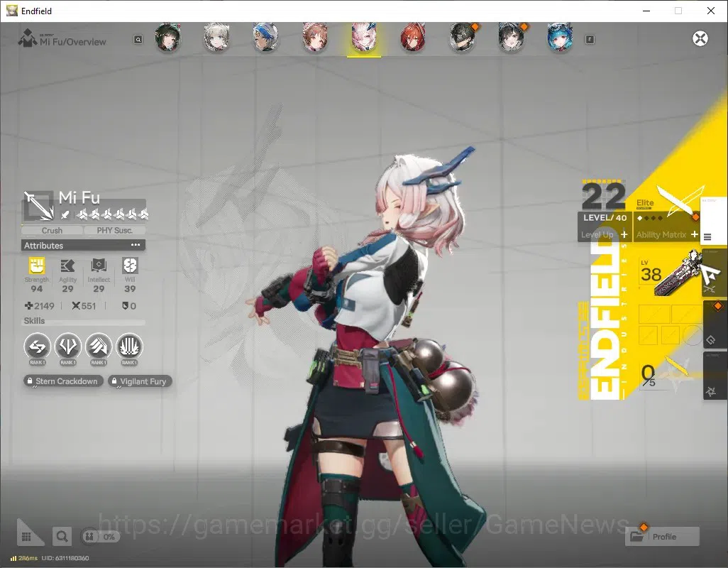Click the 286ms network latency indicator
The width and height of the screenshot is (728, 568).
coord(23,558)
